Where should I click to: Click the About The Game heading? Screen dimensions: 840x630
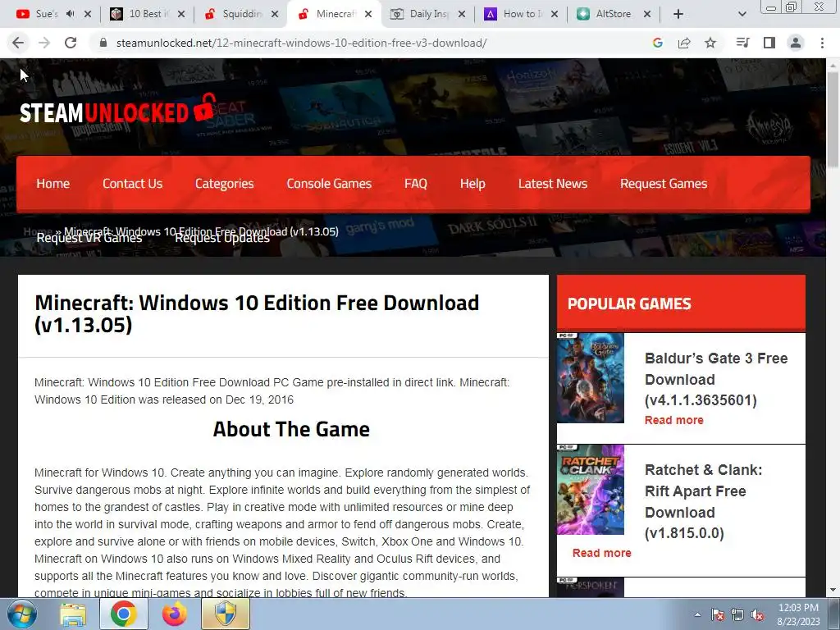pos(291,429)
